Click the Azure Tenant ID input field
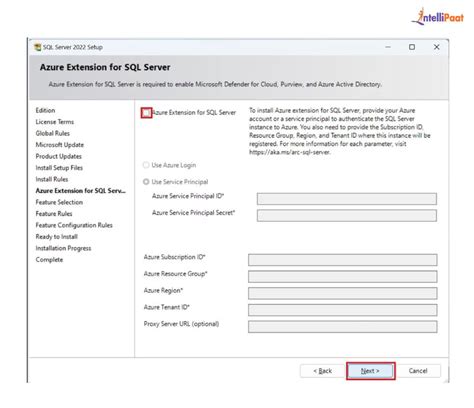Screen dimensions: 474x408 pyautogui.click(x=342, y=310)
